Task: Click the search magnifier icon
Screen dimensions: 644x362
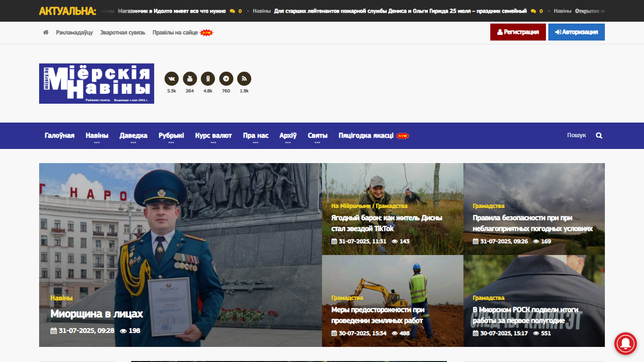Action: coord(599,135)
